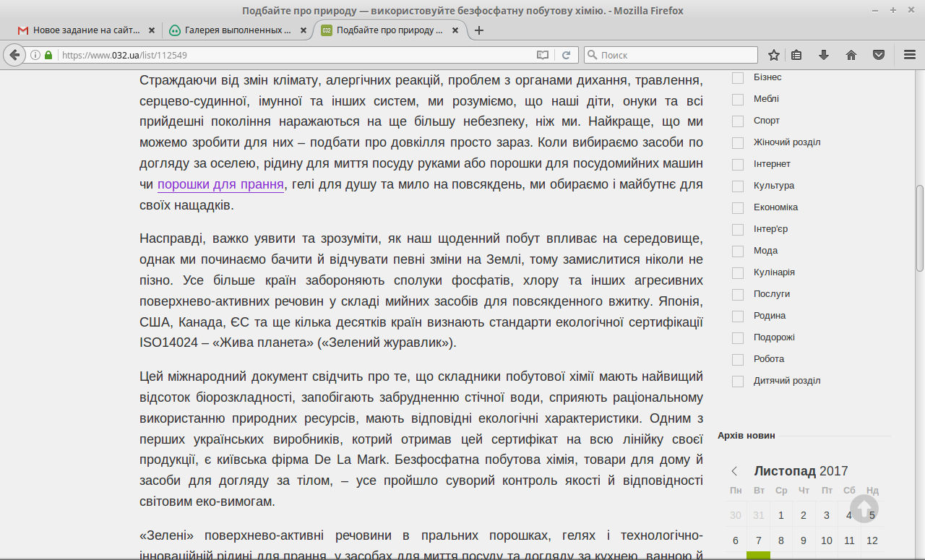Check the Жіночий розділ box
925x560 pixels.
click(x=738, y=142)
